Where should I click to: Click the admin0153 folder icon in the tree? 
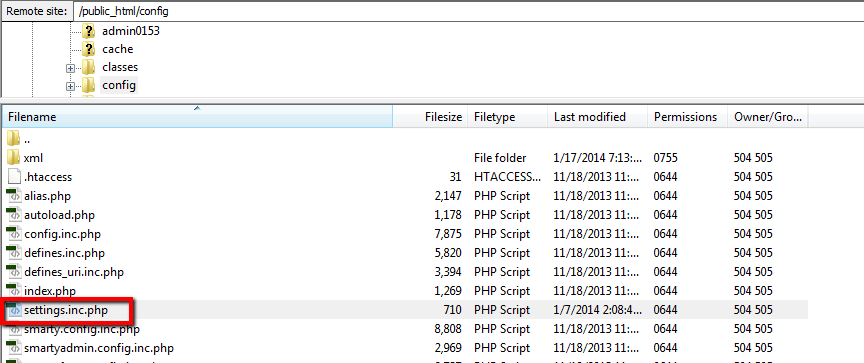coord(89,31)
